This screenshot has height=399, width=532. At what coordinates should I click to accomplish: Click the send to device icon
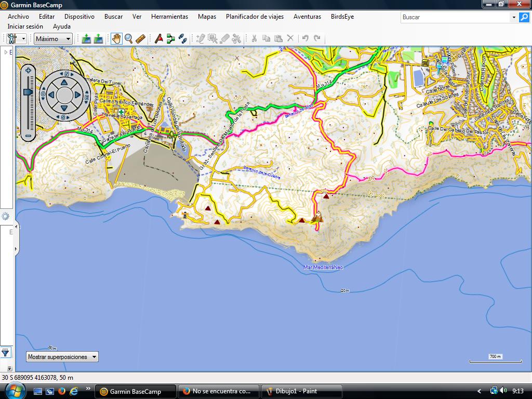(x=86, y=38)
